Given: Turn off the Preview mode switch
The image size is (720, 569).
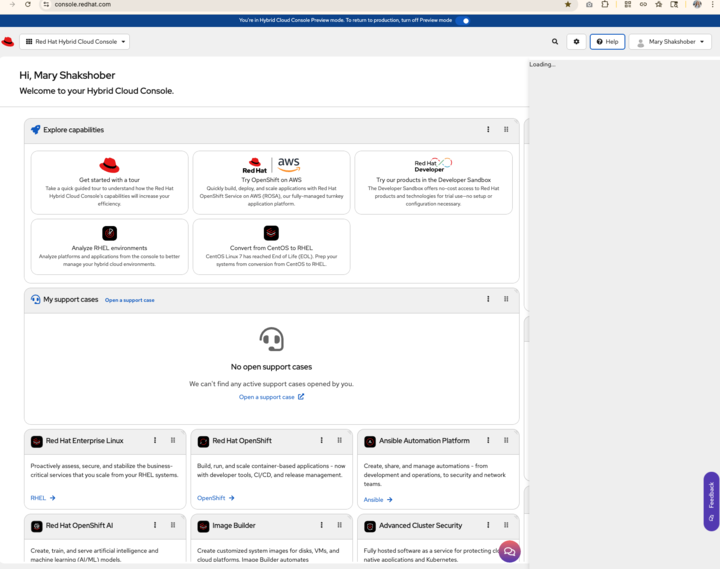Looking at the screenshot, I should [x=463, y=21].
